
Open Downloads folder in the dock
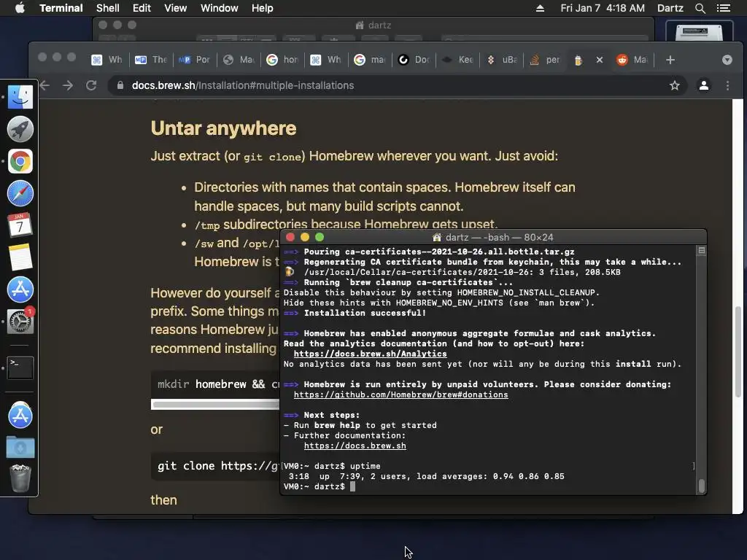[x=20, y=448]
